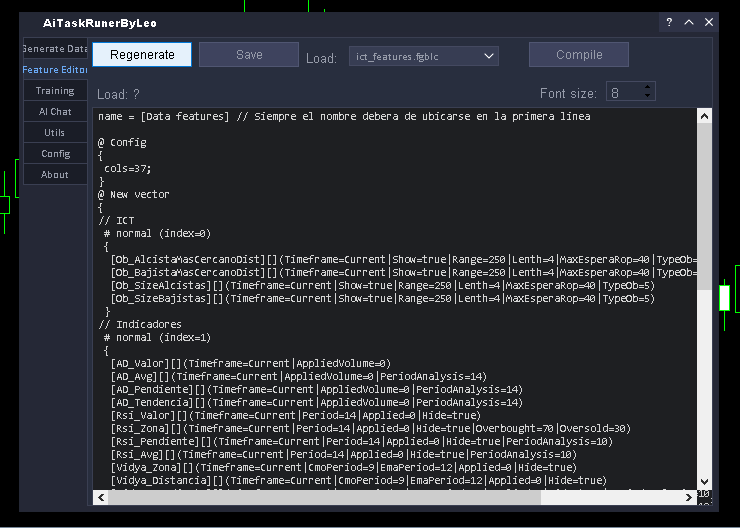The height and width of the screenshot is (528, 740).
Task: Click the vertical scrollbar up arrow
Action: (x=704, y=116)
